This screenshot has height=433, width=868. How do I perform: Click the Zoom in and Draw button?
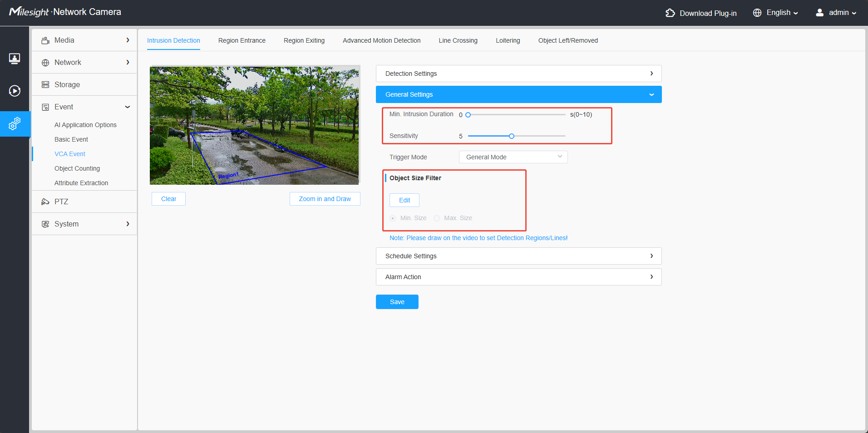[x=325, y=199]
